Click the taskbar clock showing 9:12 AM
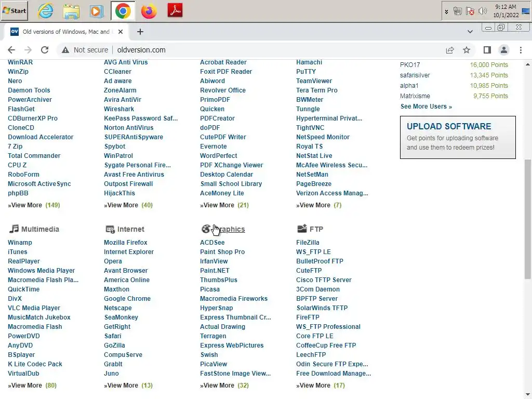 point(506,11)
